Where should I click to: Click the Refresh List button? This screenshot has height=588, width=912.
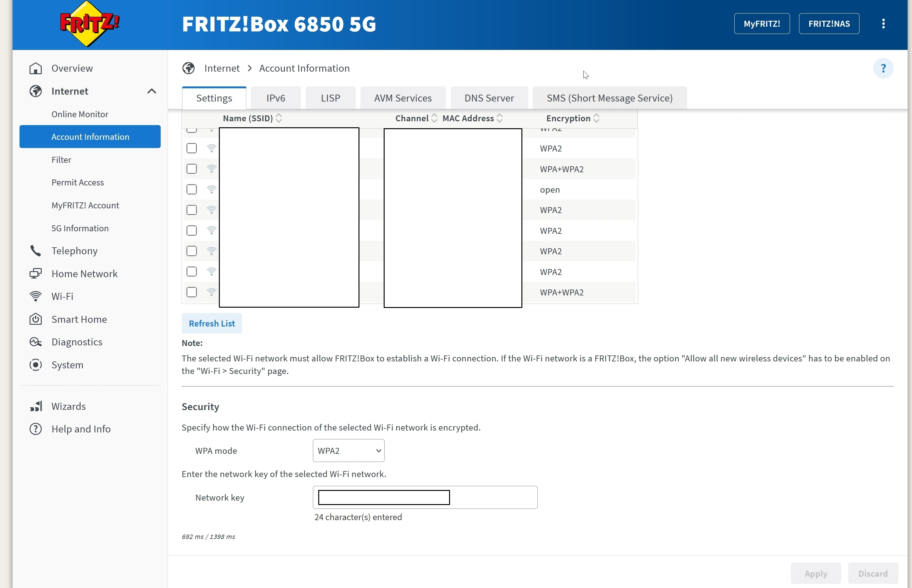coord(212,323)
